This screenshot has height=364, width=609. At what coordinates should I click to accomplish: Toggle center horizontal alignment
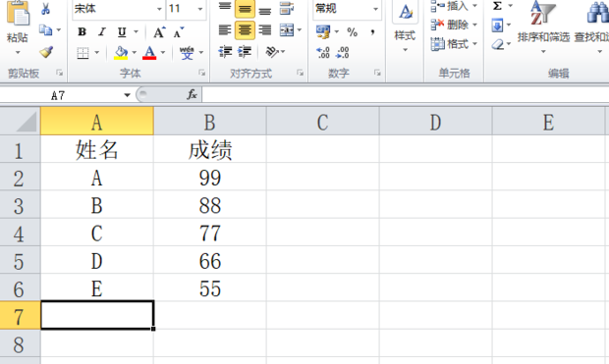point(246,30)
